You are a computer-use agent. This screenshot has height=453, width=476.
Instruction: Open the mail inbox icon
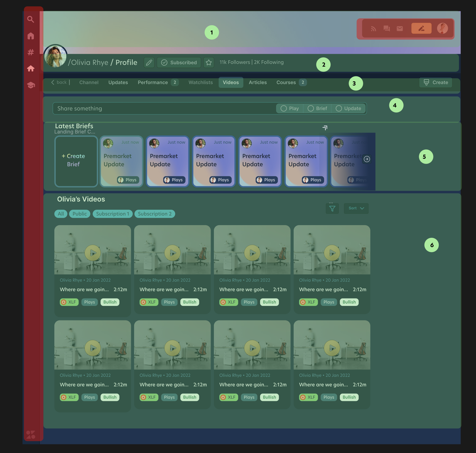tap(400, 29)
